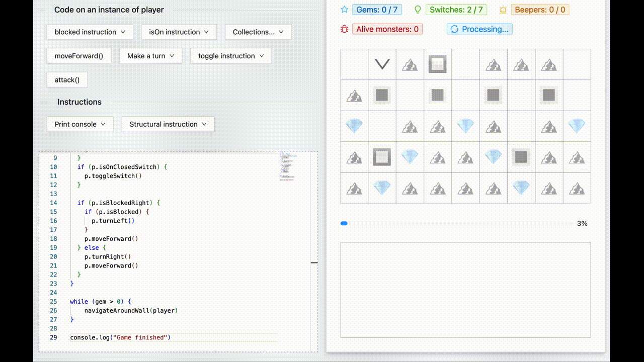Click inside the empty console output box
Image resolution: width=644 pixels, height=362 pixels.
pyautogui.click(x=465, y=290)
